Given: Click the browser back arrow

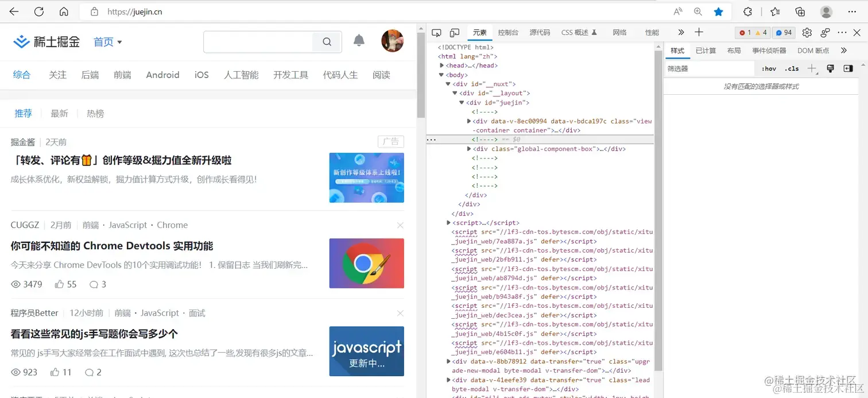Looking at the screenshot, I should click(14, 11).
